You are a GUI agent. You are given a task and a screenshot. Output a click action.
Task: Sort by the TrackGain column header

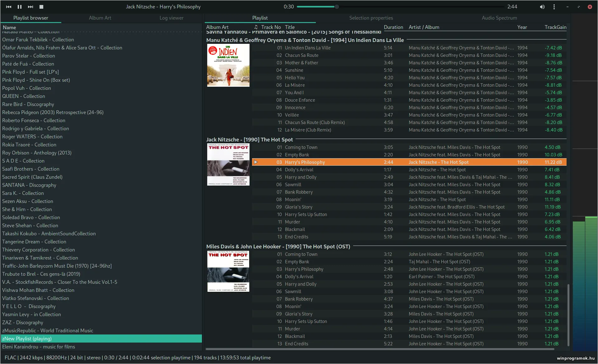555,27
